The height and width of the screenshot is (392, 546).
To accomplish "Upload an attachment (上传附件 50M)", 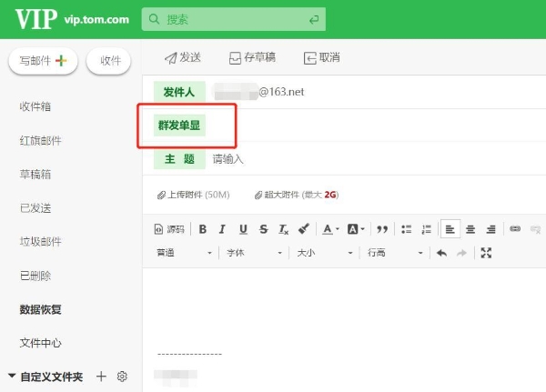I will [193, 195].
